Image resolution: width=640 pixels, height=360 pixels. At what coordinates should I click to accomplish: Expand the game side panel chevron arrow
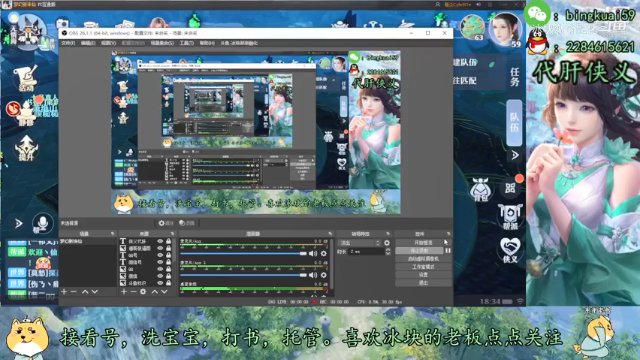point(515,155)
